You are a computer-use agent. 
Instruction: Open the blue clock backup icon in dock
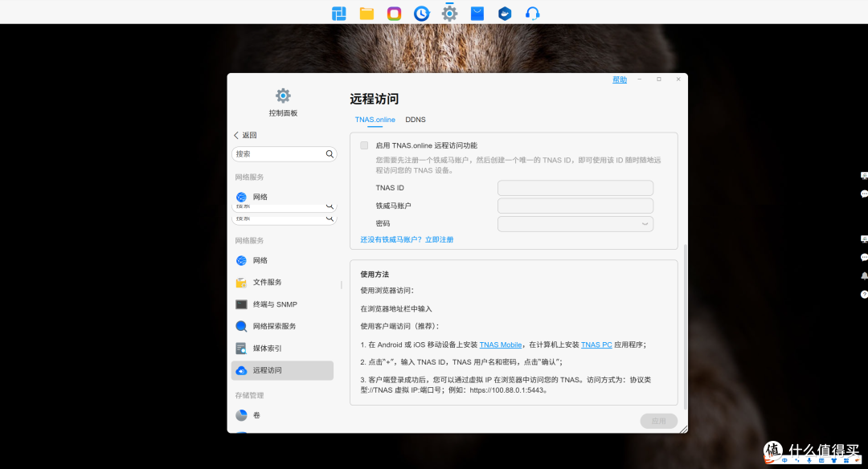click(x=422, y=14)
